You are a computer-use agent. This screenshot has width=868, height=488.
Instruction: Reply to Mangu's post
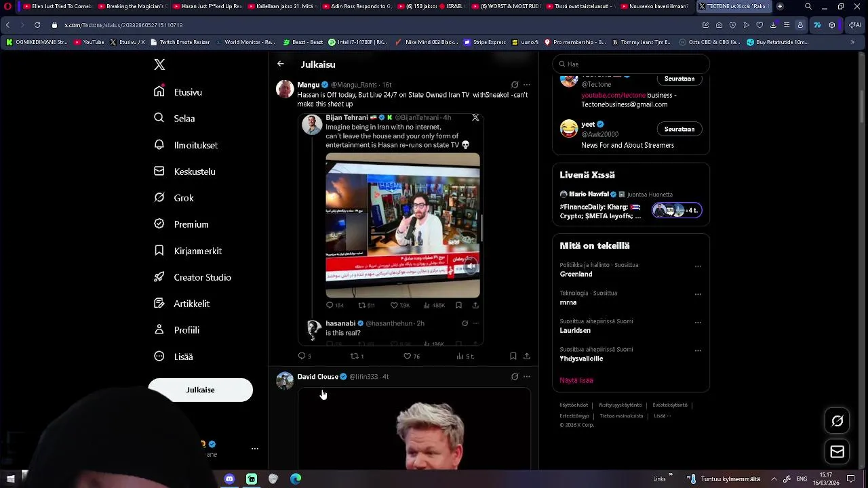304,356
